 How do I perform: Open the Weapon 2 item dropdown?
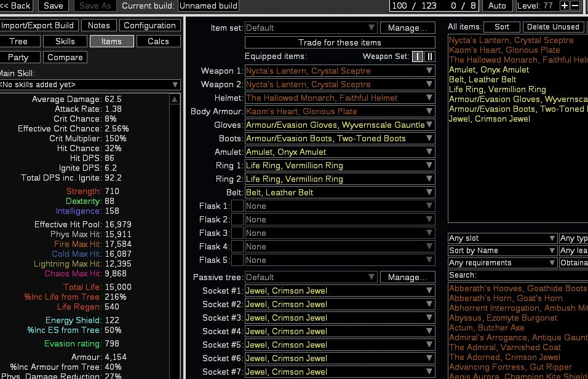tap(340, 84)
